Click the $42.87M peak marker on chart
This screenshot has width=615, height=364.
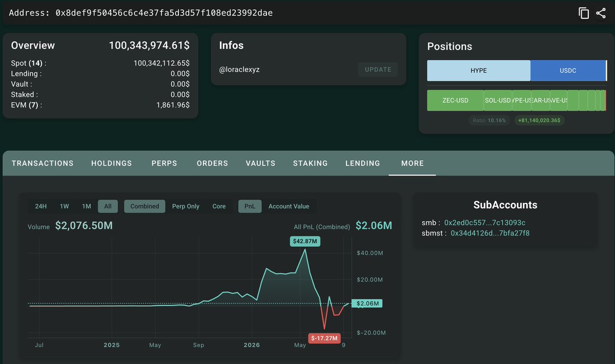[x=305, y=241]
